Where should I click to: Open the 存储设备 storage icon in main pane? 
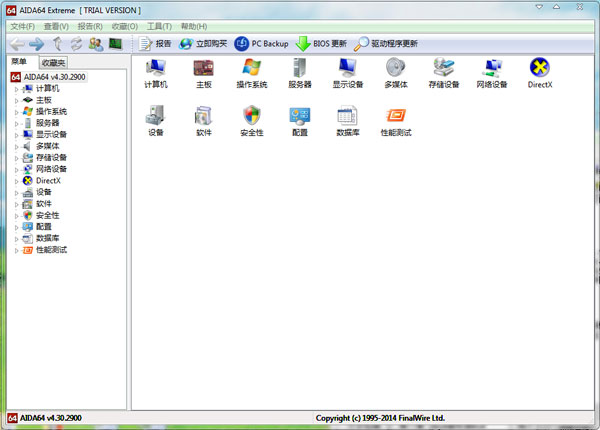[443, 73]
